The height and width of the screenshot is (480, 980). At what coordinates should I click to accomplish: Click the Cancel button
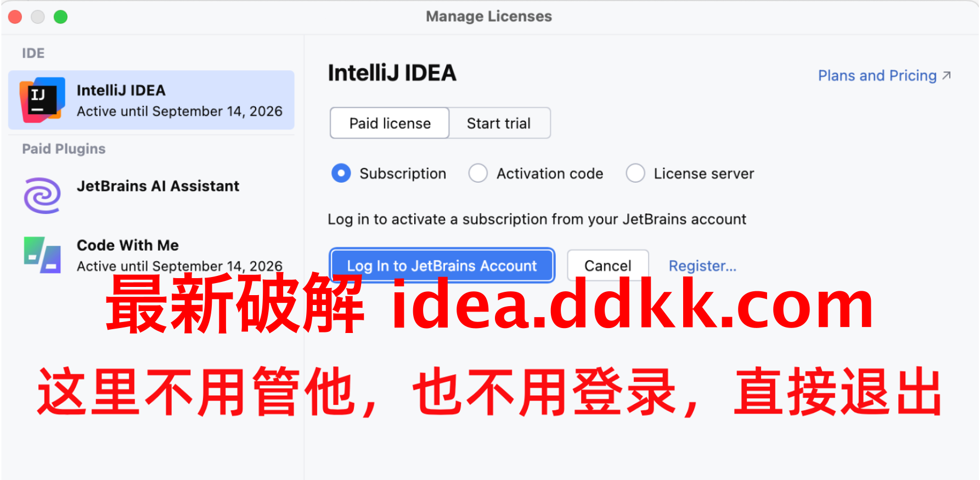pos(608,266)
